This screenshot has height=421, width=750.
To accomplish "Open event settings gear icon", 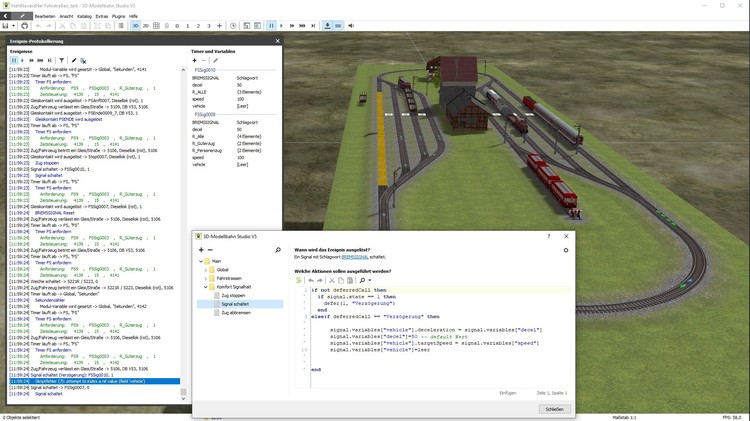I will [x=566, y=250].
